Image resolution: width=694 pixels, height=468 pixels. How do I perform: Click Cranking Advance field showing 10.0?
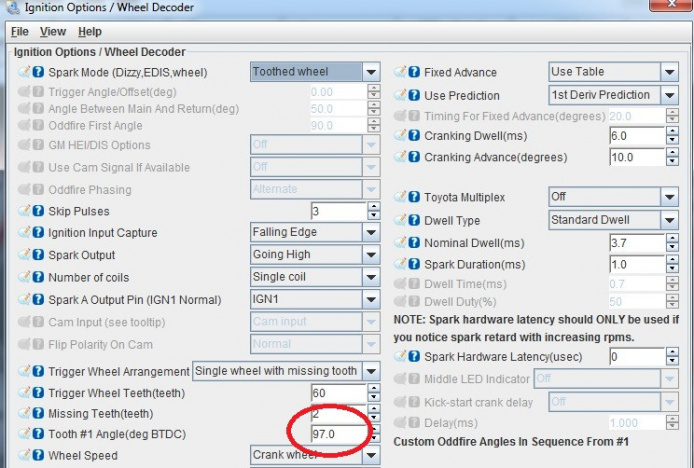(637, 157)
